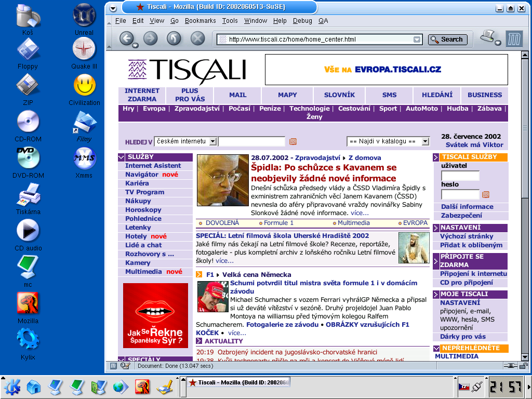The width and height of the screenshot is (532, 399).
Task: Click the Composer icon in the status bar
Action: click(x=125, y=366)
